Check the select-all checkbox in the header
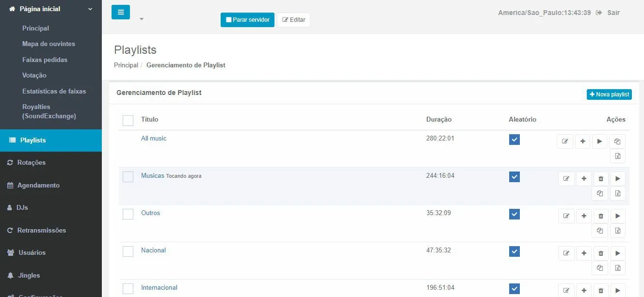Viewport: 644px width, 297px height. click(128, 120)
